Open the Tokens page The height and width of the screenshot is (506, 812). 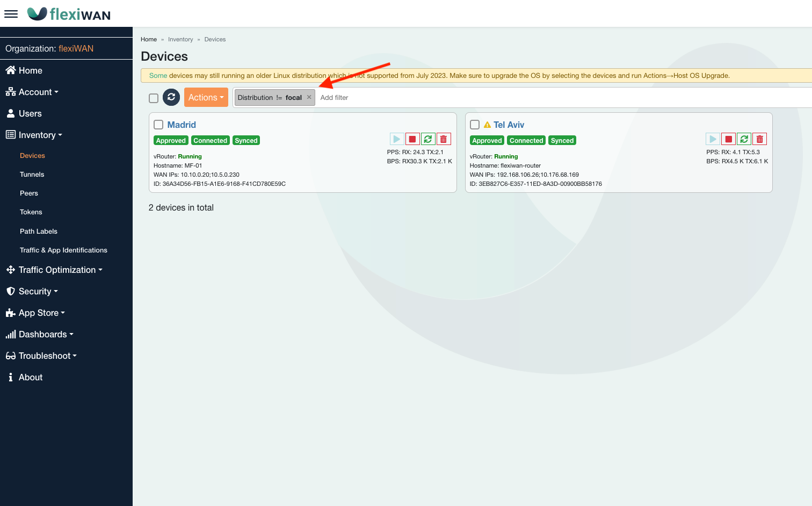[x=31, y=212]
